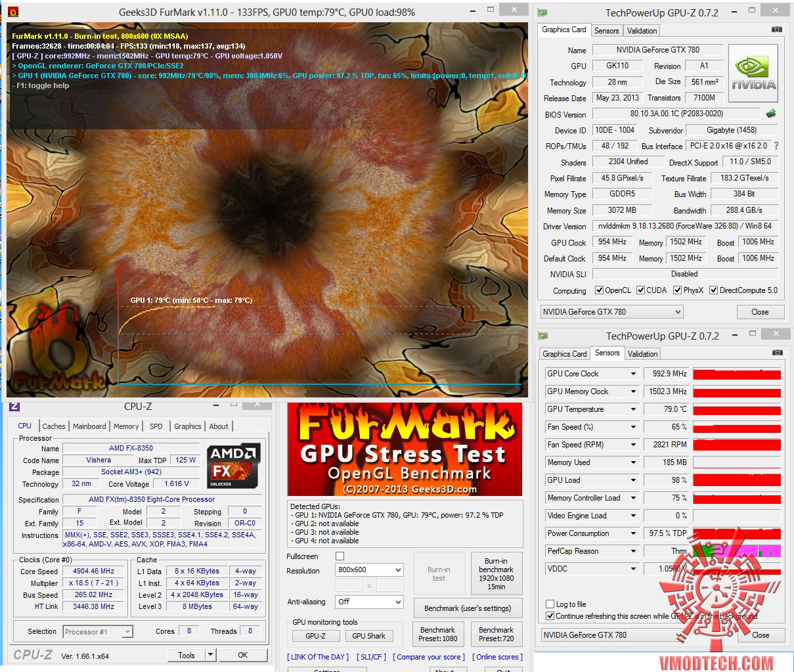This screenshot has height=672, width=794.
Task: Click the GPU Shark button
Action: pyautogui.click(x=368, y=636)
